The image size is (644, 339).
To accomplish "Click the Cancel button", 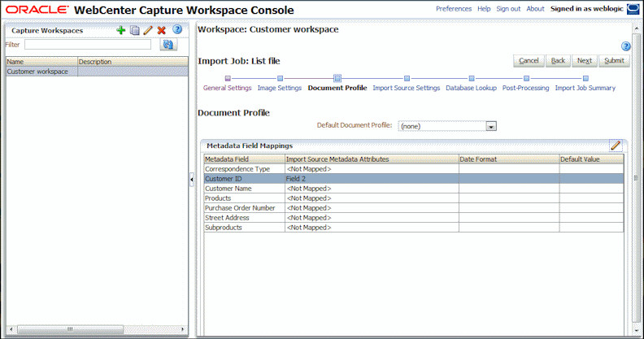I will (529, 61).
